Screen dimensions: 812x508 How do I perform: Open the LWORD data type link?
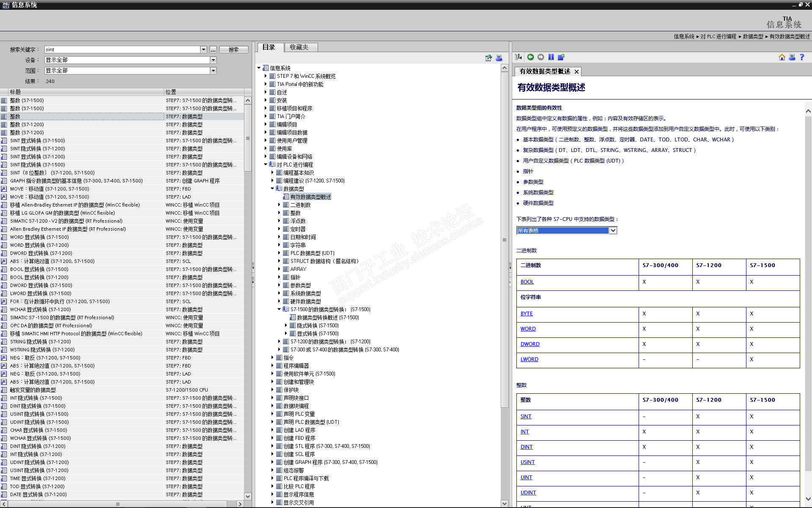(529, 359)
